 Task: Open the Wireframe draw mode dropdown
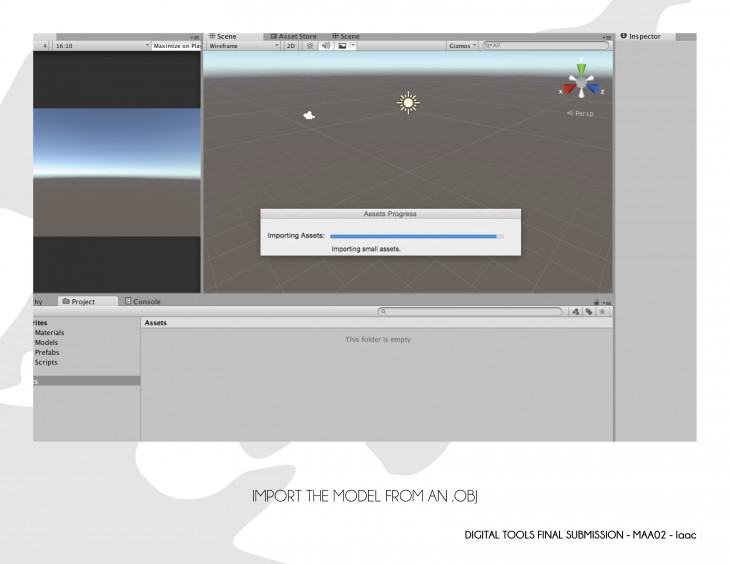click(x=243, y=45)
